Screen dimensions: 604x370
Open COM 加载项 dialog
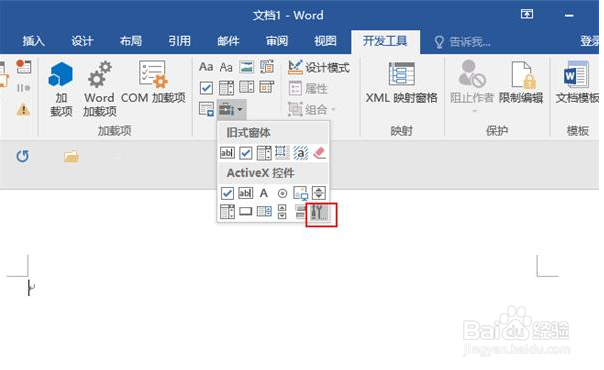[153, 83]
